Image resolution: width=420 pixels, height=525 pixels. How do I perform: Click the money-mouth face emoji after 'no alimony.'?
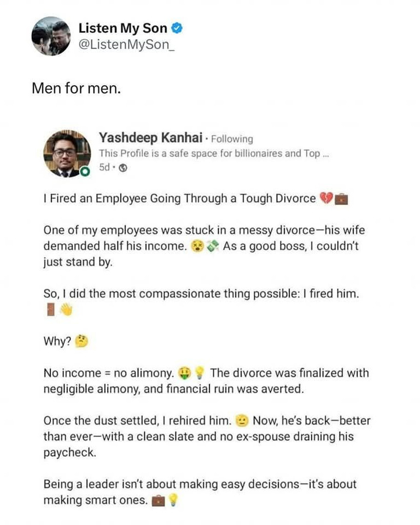point(184,373)
